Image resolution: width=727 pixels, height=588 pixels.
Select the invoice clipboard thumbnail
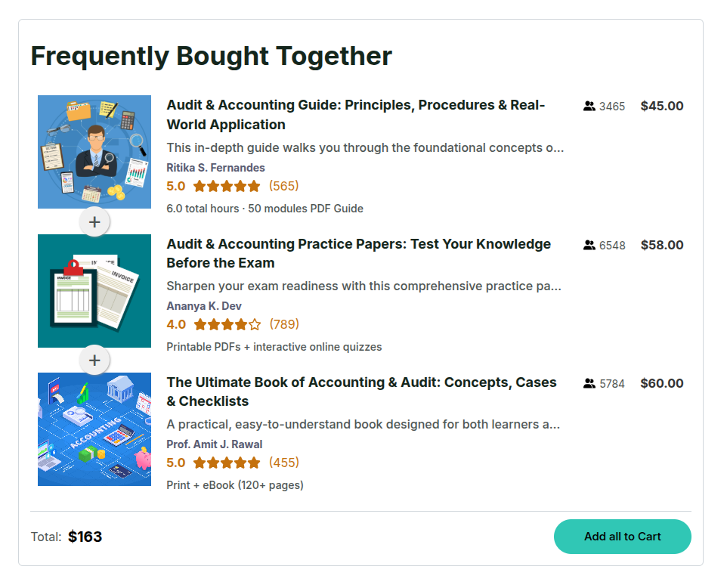(x=94, y=291)
